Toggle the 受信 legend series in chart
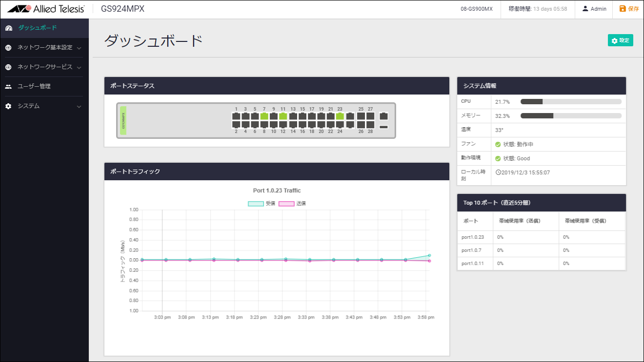Screen dimensions: 644x362 coord(262,204)
